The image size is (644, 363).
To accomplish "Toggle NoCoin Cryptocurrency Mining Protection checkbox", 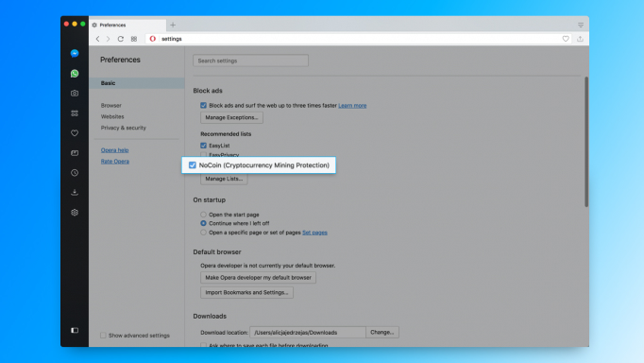I will [193, 164].
